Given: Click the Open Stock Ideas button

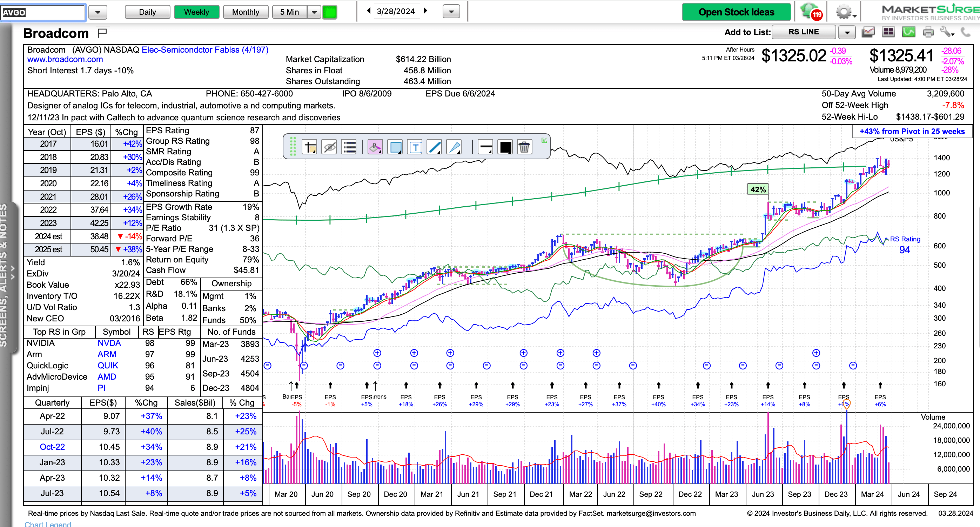Looking at the screenshot, I should (x=736, y=12).
